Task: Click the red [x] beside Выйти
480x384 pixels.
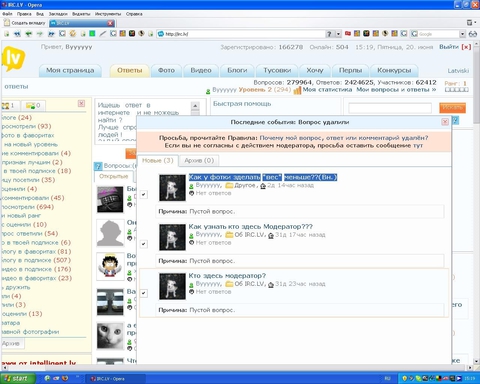Action: pyautogui.click(x=466, y=47)
